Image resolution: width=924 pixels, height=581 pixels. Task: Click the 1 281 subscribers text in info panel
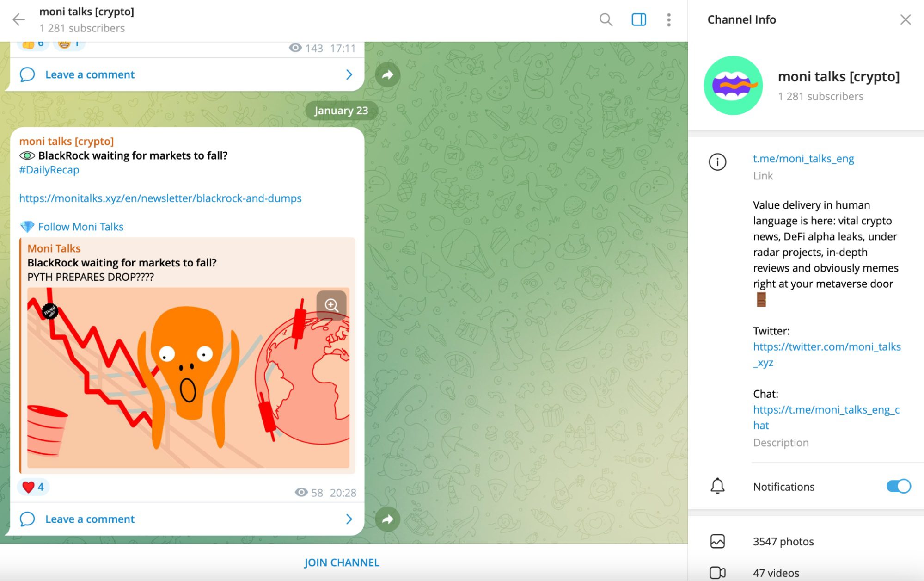click(x=820, y=96)
